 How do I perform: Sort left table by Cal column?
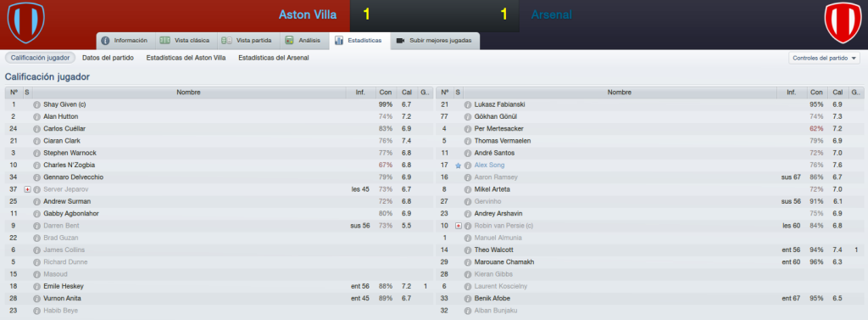[406, 92]
